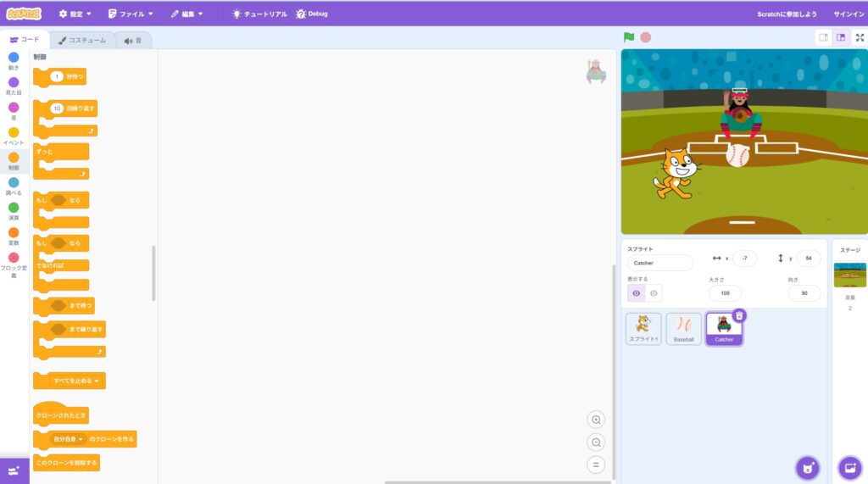This screenshot has width=868, height=484.
Task: Delete the Catcher sprite with trash icon
Action: click(x=739, y=315)
